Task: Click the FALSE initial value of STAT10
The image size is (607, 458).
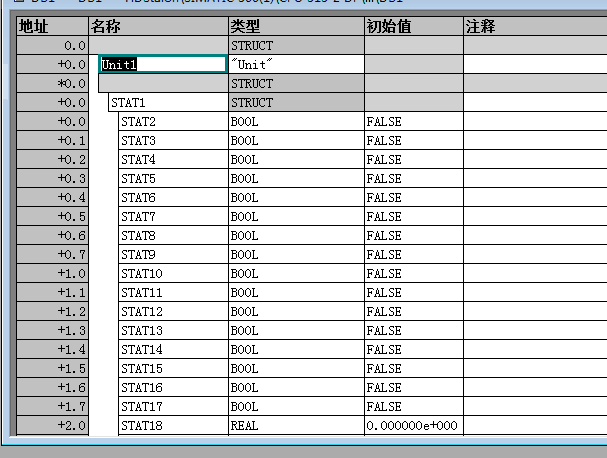Action: pos(414,273)
